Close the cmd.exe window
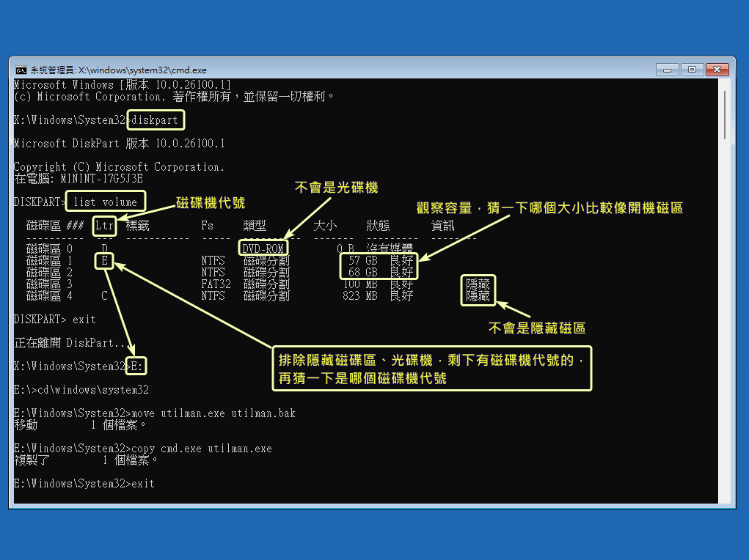This screenshot has width=749, height=560. pos(717,70)
